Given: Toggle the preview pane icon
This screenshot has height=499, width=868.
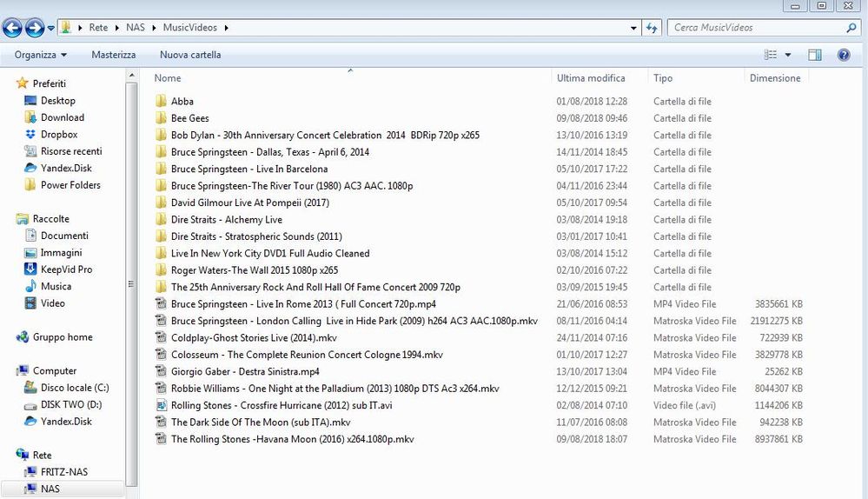Looking at the screenshot, I should click(x=815, y=55).
